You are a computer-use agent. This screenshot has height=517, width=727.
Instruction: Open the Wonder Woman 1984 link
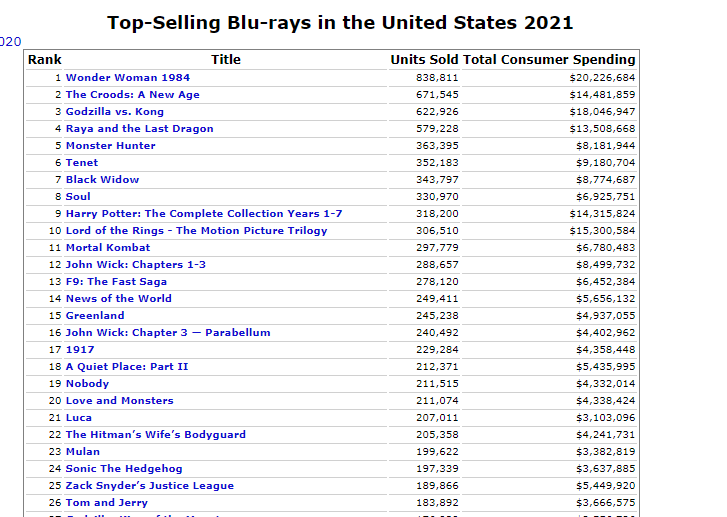(x=128, y=77)
